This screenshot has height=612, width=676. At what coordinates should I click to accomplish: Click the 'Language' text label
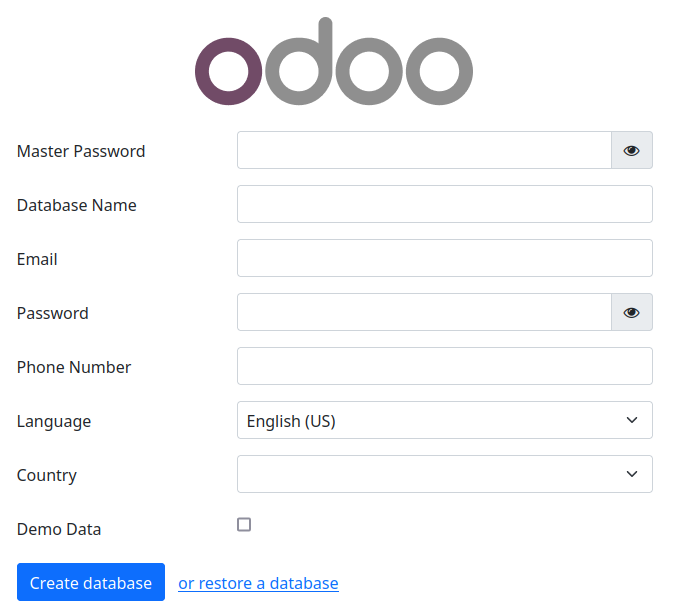[54, 421]
